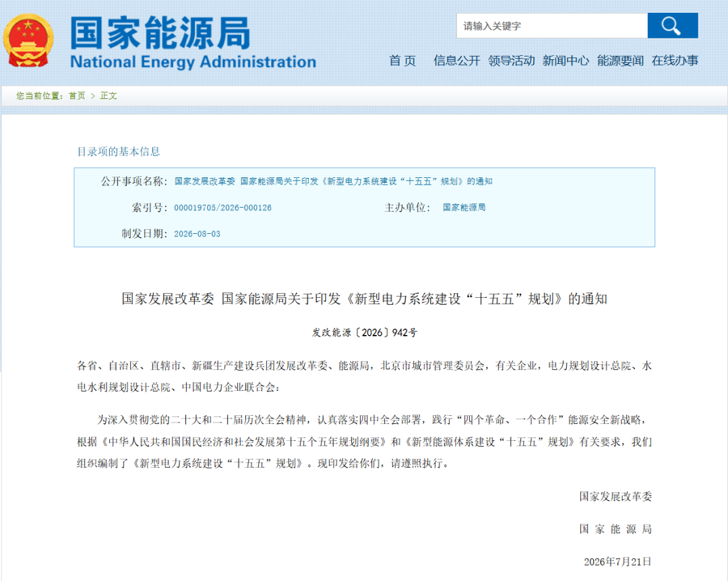Click the 您当前位置 label
Screen dimensions: 728x581
(x=40, y=96)
